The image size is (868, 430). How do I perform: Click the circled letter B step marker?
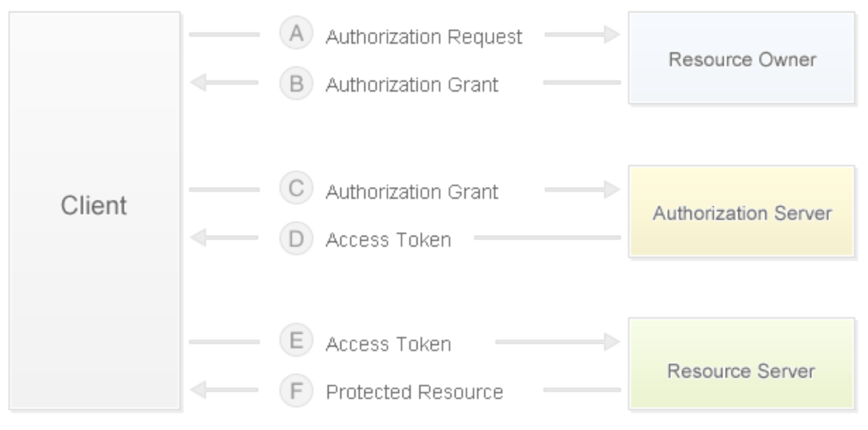coord(296,83)
